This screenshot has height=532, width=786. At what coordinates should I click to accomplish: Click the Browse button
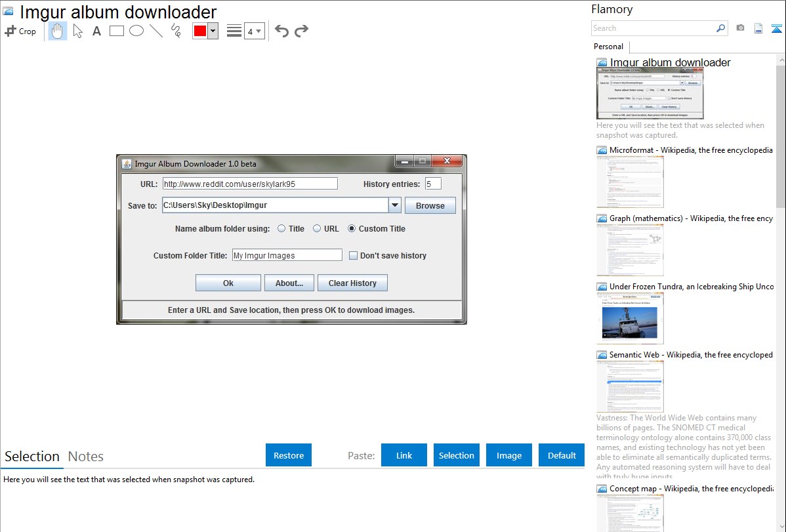tap(430, 205)
